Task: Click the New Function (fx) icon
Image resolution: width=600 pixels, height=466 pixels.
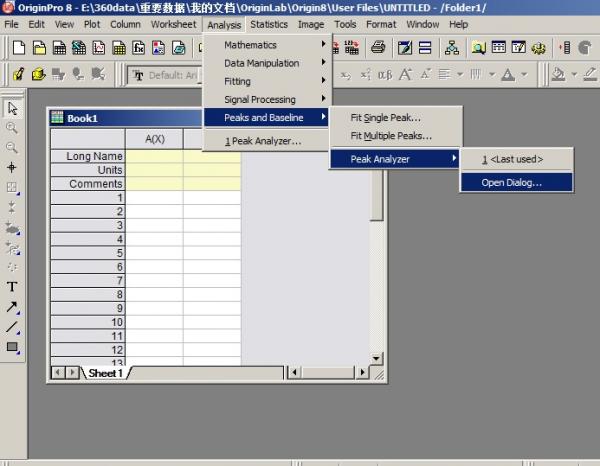Action: [139, 48]
